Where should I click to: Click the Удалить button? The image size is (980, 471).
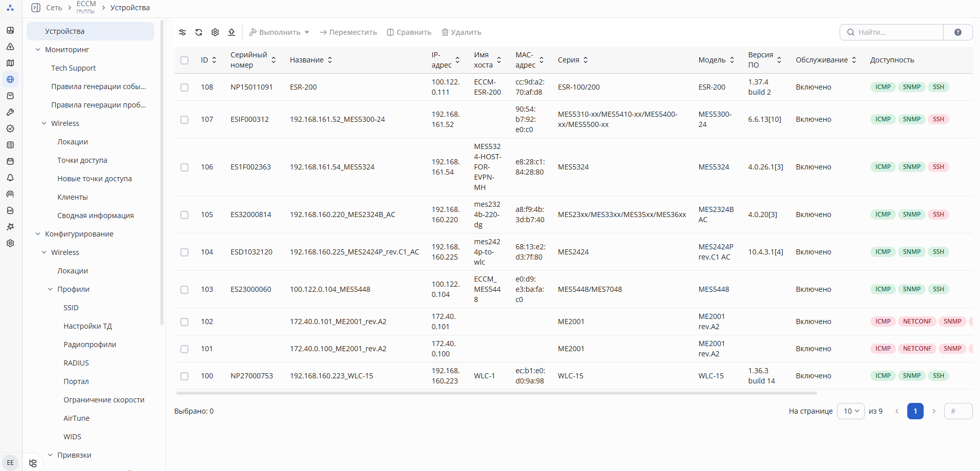pos(462,32)
